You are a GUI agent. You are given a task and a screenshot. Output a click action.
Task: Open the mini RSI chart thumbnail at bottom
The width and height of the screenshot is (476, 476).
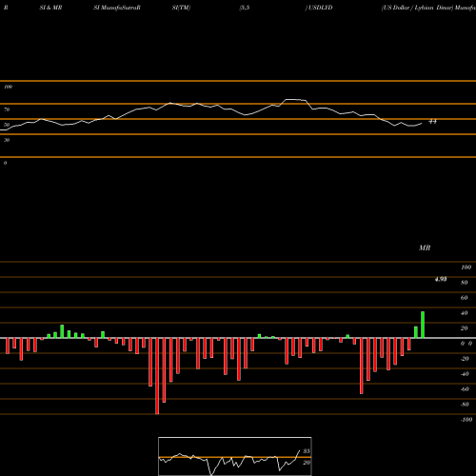pos(235,456)
